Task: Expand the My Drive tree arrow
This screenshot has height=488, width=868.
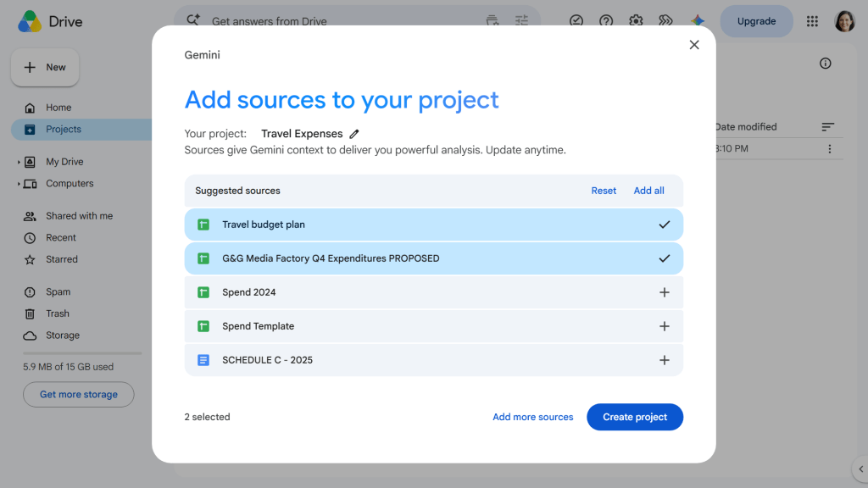Action: 19,162
